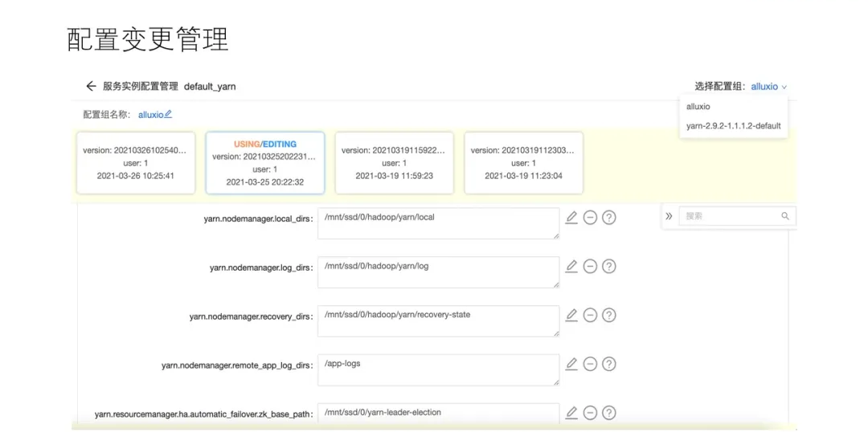Select version card dated 2021-03-19 11:23:04

[x=523, y=163]
